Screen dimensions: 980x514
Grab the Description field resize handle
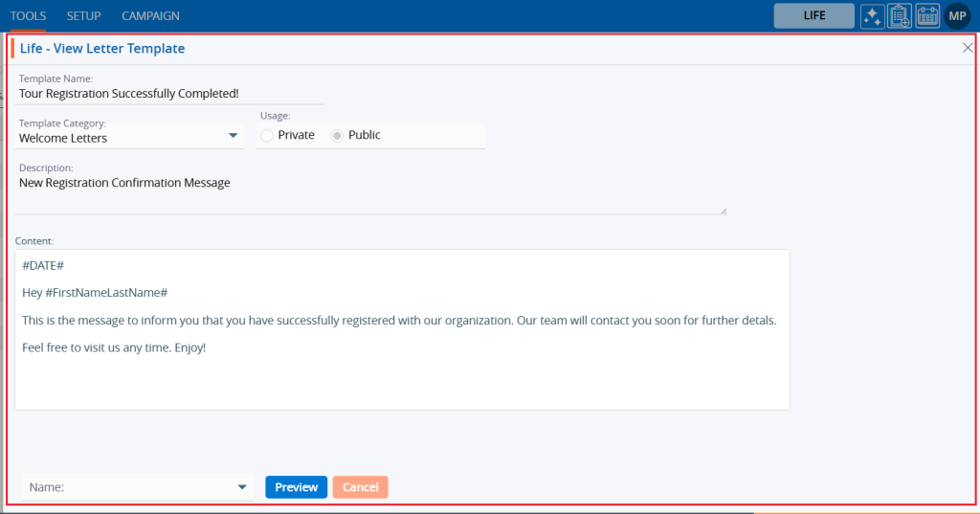pos(723,210)
